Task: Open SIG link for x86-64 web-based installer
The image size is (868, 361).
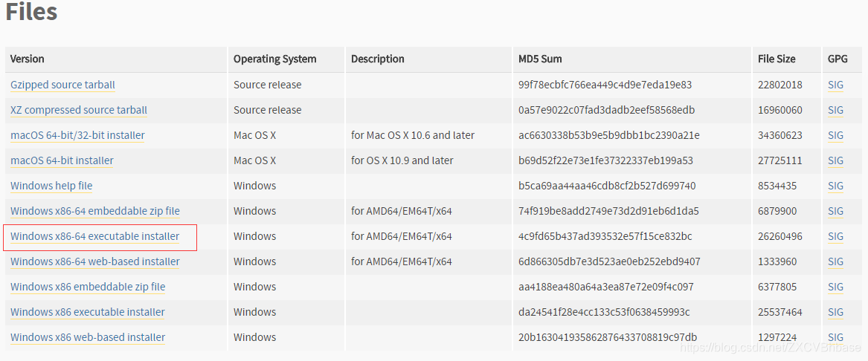Action: [x=836, y=261]
